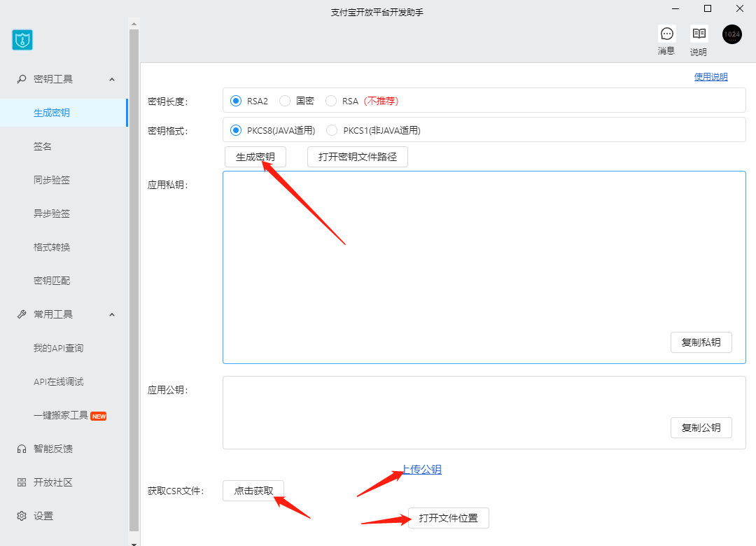Screen dimensions: 756x546
Task: Click the 应用公钥: label
Action: click(x=168, y=390)
